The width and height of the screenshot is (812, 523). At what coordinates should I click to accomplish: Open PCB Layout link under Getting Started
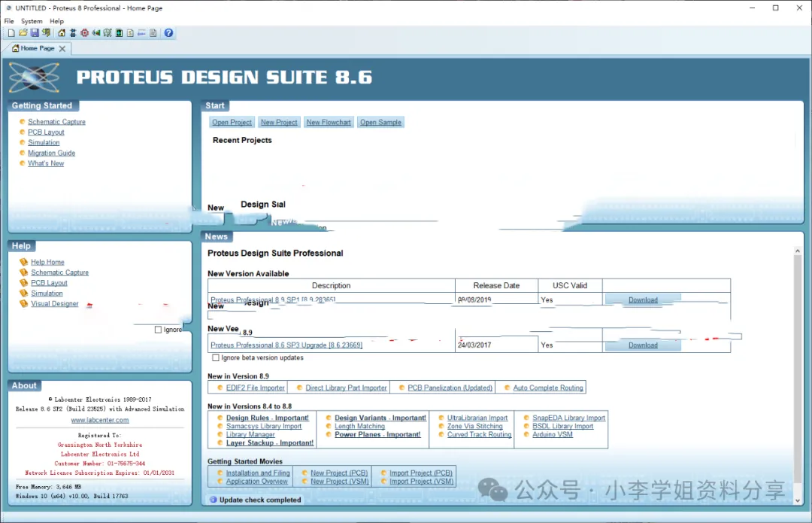[46, 132]
